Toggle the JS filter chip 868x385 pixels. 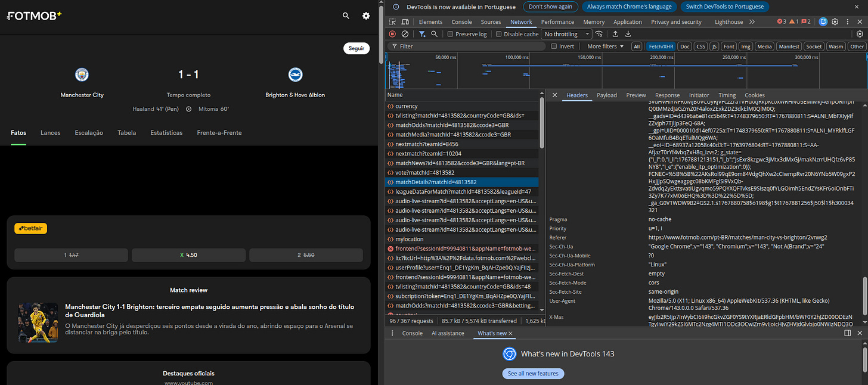coord(714,46)
